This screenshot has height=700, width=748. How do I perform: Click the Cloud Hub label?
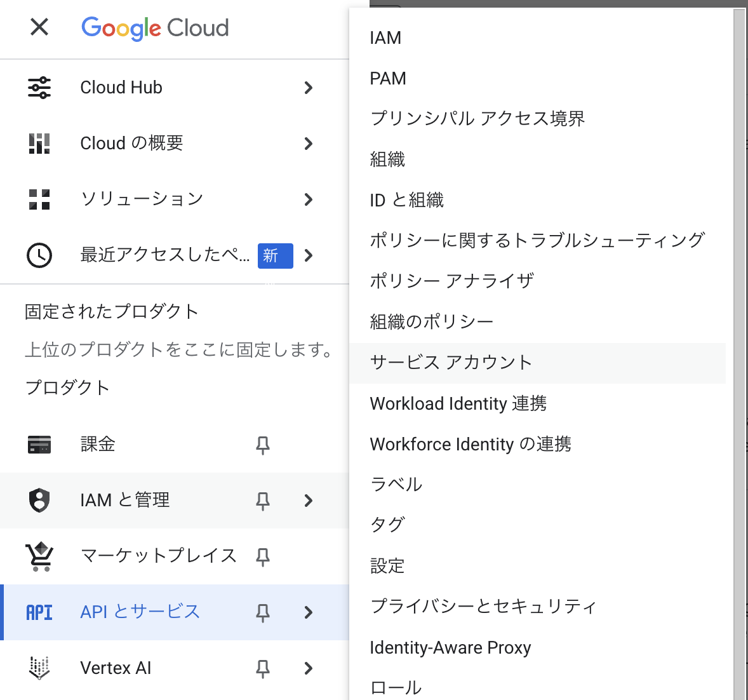tap(121, 88)
